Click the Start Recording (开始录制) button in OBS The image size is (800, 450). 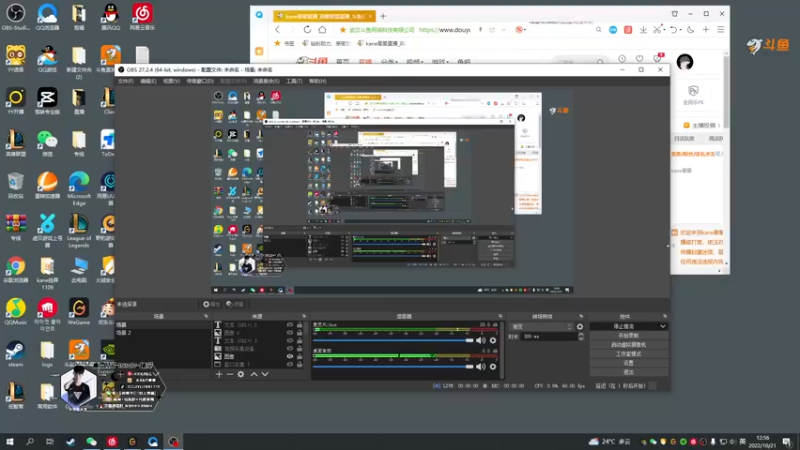tap(629, 336)
